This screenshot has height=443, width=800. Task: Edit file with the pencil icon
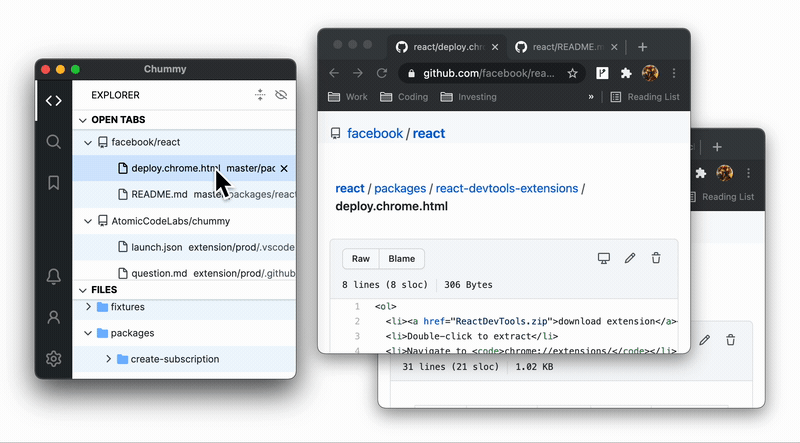630,258
